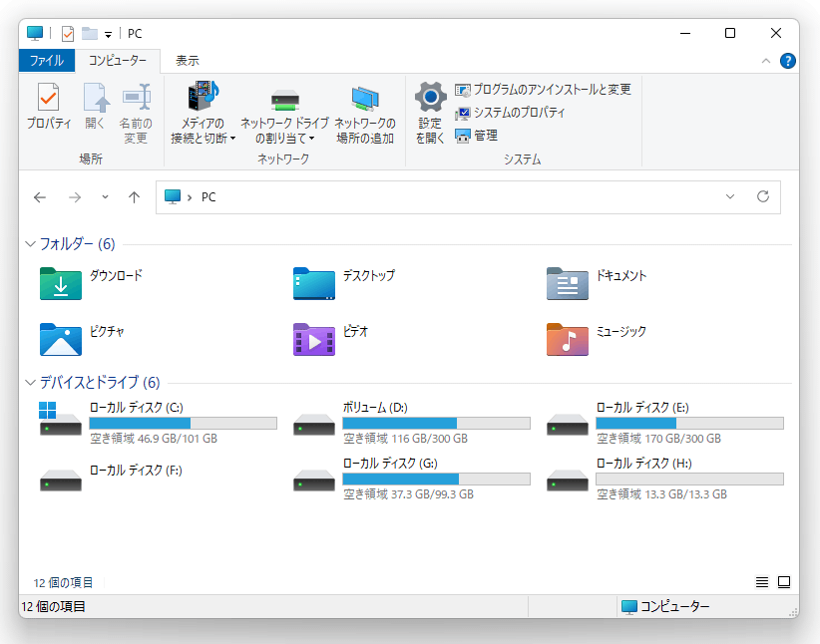Click the PC monitor icon in title bar
820x644 pixels.
tap(35, 33)
